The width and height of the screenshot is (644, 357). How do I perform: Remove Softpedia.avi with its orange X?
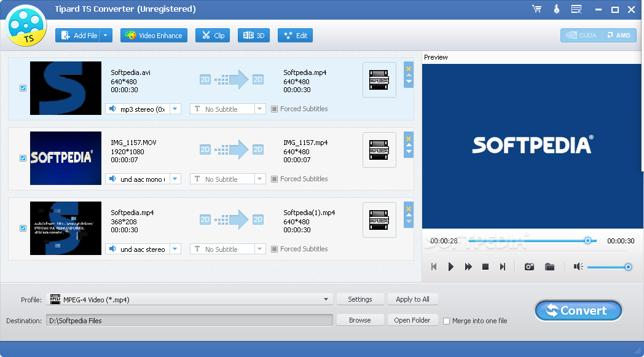pos(409,69)
